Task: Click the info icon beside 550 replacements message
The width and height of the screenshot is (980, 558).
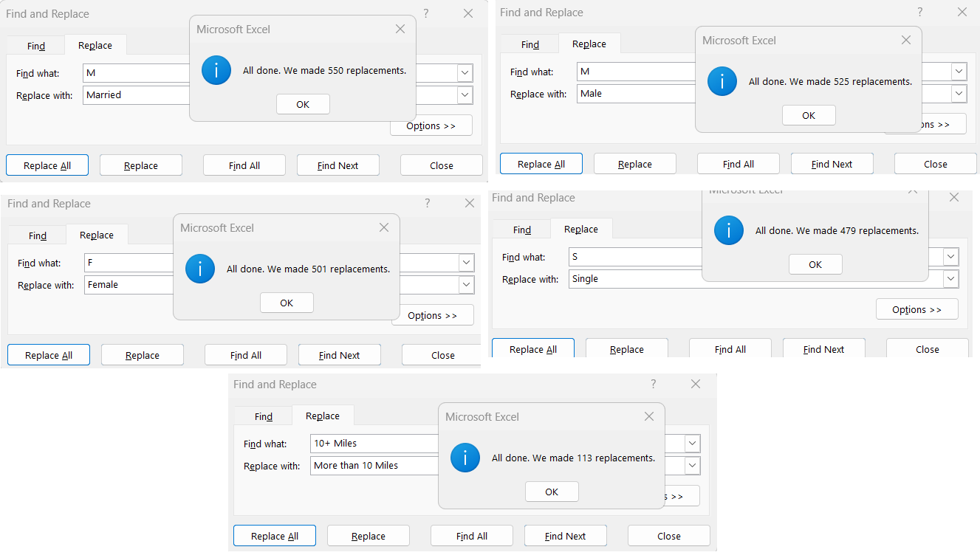Action: [x=216, y=70]
